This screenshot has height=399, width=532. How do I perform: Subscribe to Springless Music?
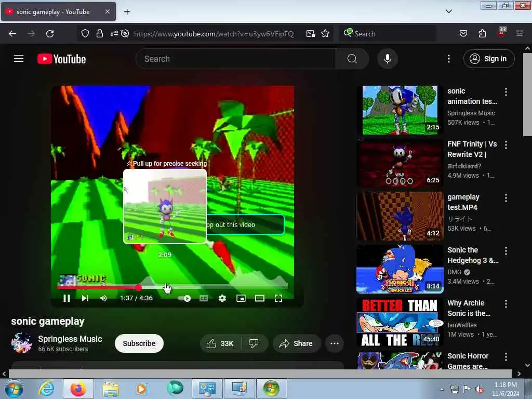pos(139,343)
